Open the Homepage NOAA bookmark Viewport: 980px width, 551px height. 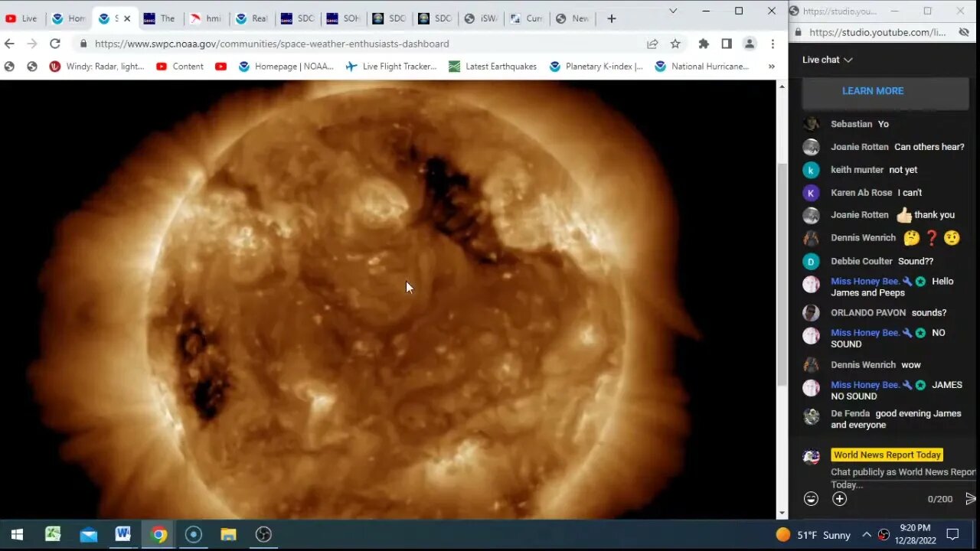(286, 67)
